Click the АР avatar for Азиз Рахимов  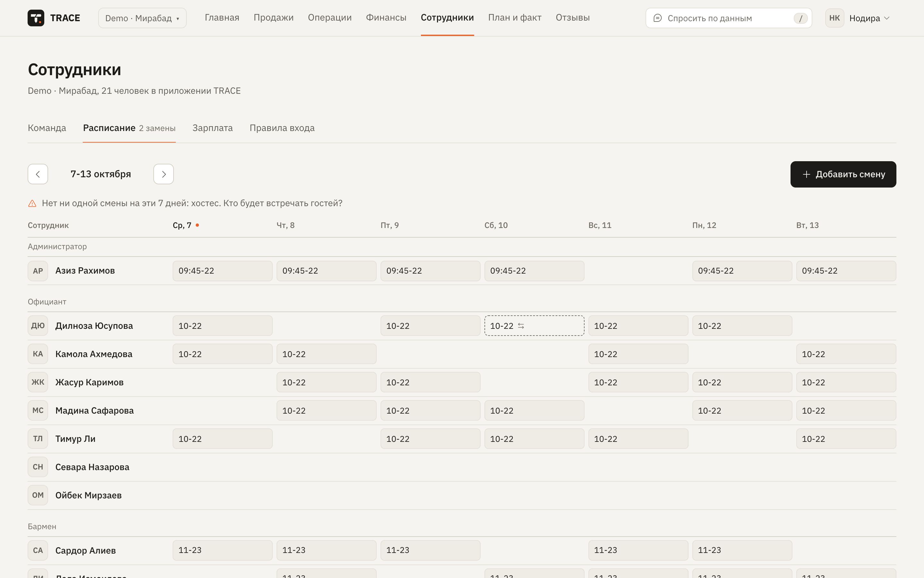(x=38, y=271)
